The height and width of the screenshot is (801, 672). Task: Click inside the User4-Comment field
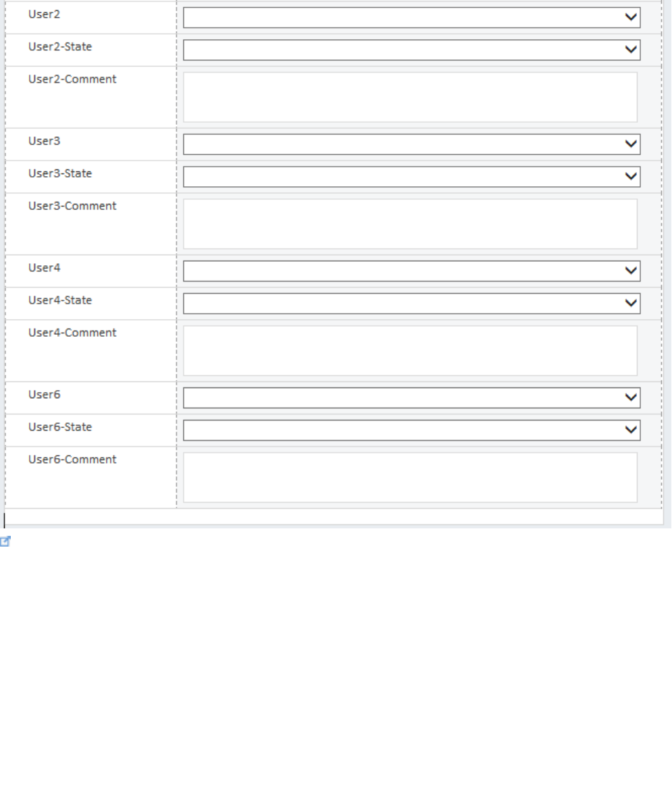click(410, 350)
